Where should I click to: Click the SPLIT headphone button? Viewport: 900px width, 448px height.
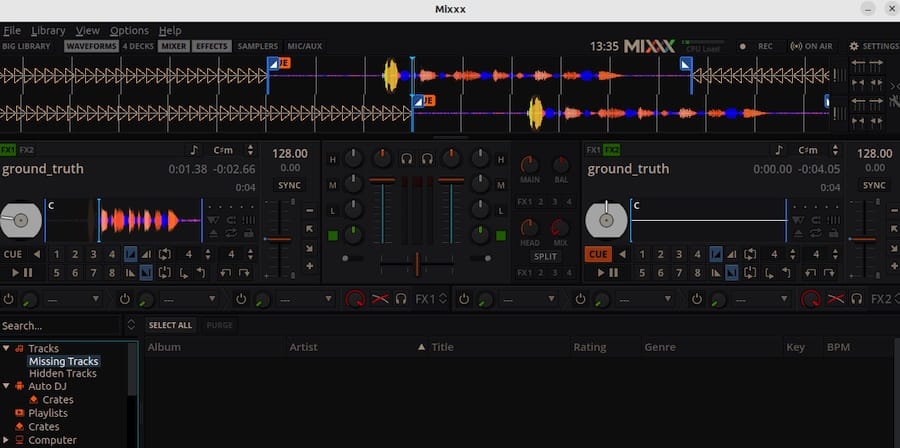click(545, 256)
